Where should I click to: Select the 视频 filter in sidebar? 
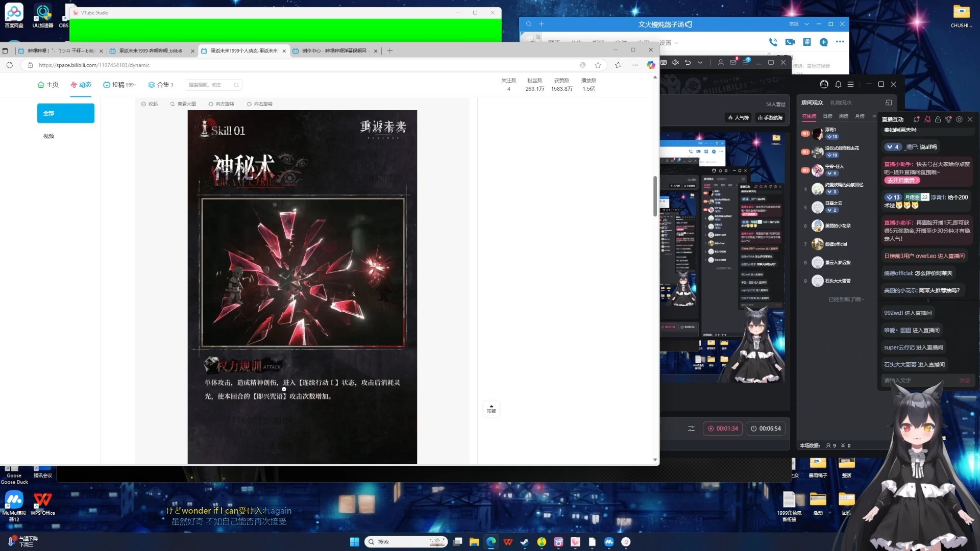click(48, 136)
